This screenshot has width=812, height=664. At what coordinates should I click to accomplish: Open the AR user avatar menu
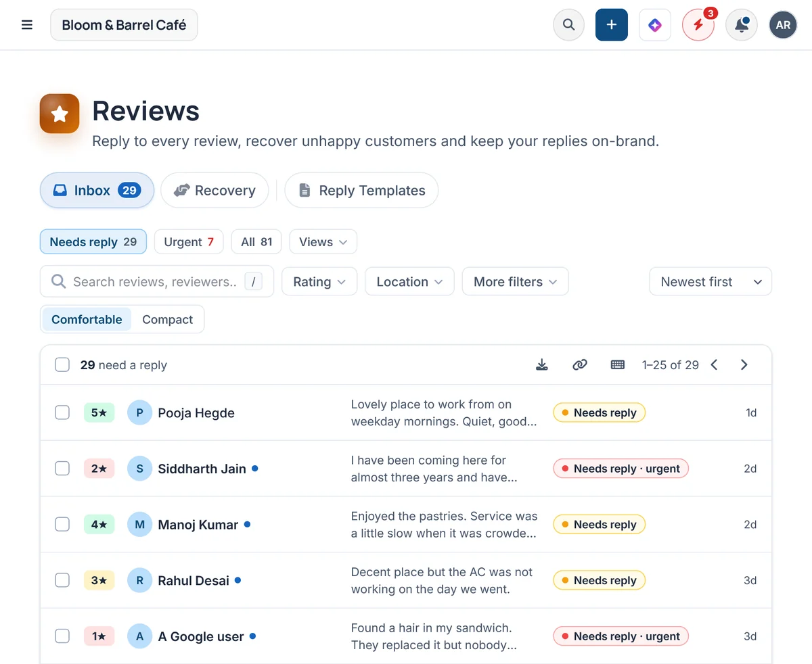(x=784, y=25)
